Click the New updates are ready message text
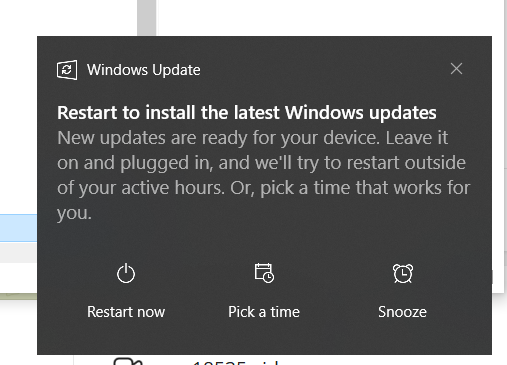 coord(263,175)
